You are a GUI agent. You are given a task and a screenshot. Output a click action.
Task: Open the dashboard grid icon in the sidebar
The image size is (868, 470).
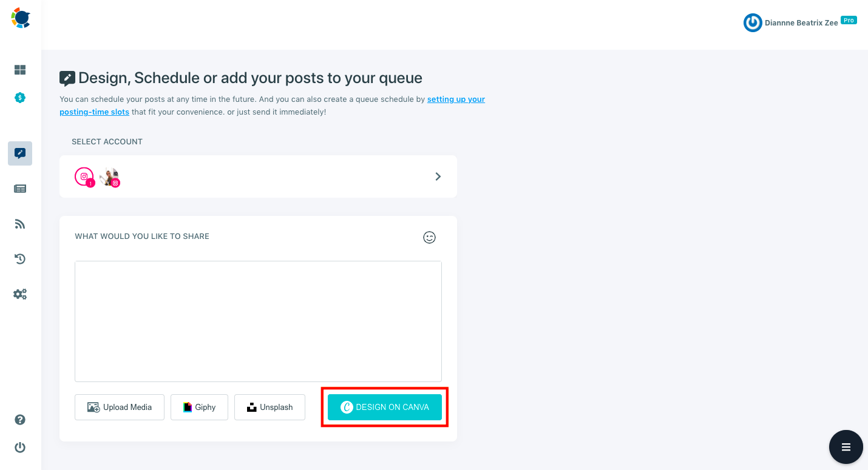click(19, 70)
